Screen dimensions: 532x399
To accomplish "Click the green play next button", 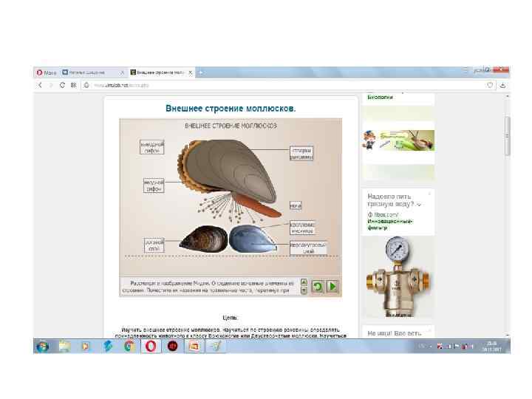I will click(332, 287).
